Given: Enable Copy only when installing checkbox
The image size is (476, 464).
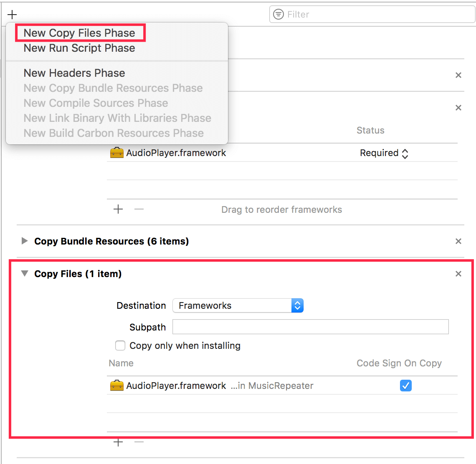Looking at the screenshot, I should (x=120, y=345).
